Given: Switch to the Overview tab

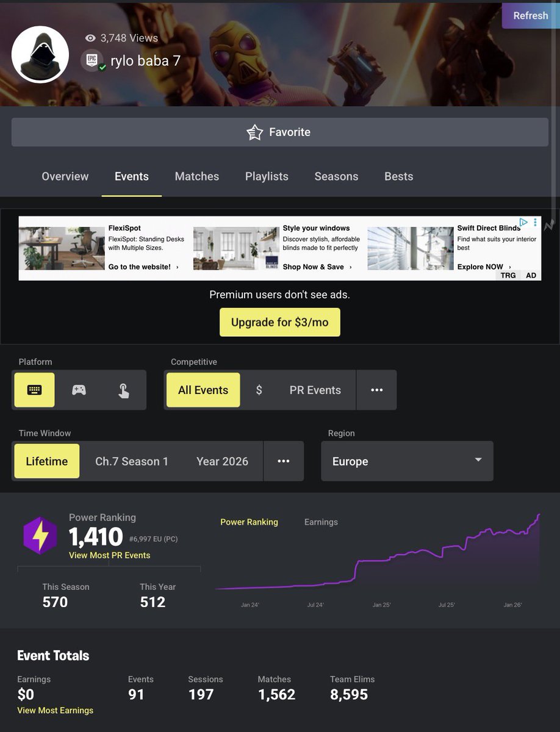Looking at the screenshot, I should 65,176.
